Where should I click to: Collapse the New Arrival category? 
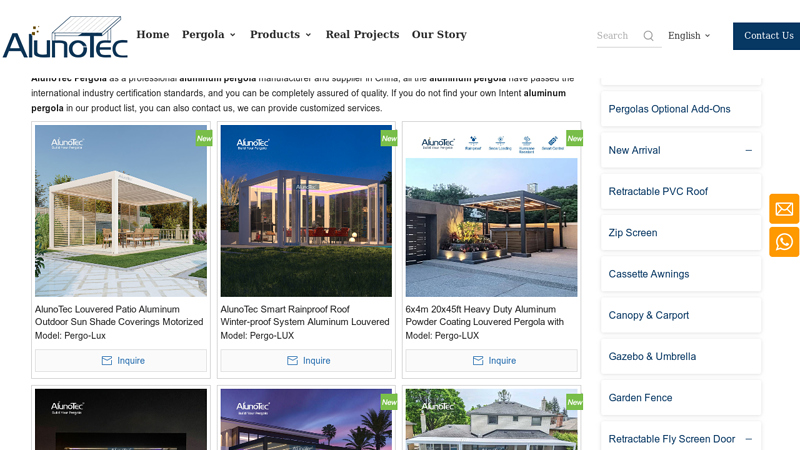tap(748, 151)
